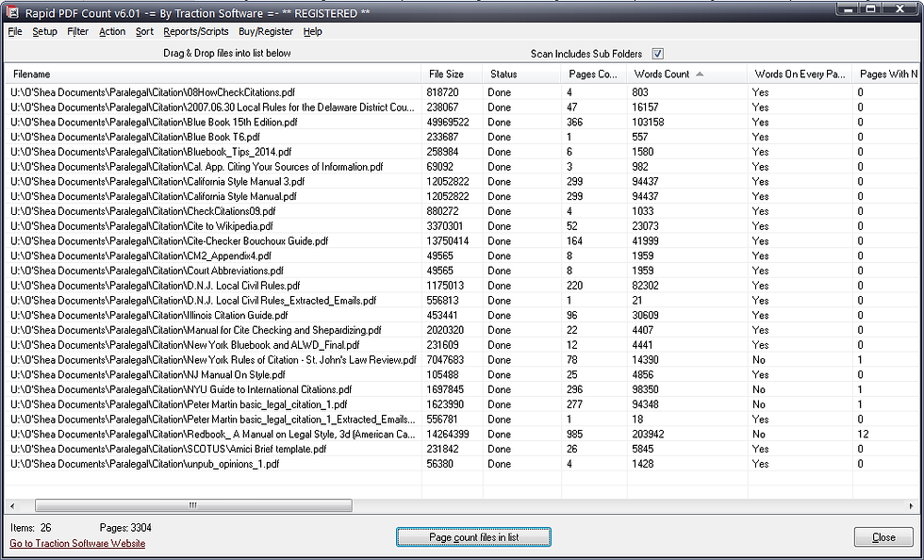This screenshot has height=560, width=924.
Task: Sort by Pages Count column header
Action: click(594, 74)
